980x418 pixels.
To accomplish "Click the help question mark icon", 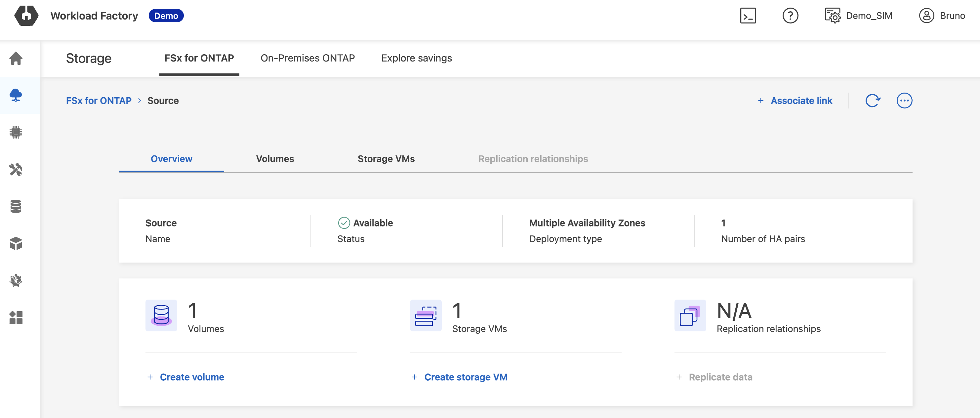I will point(790,16).
